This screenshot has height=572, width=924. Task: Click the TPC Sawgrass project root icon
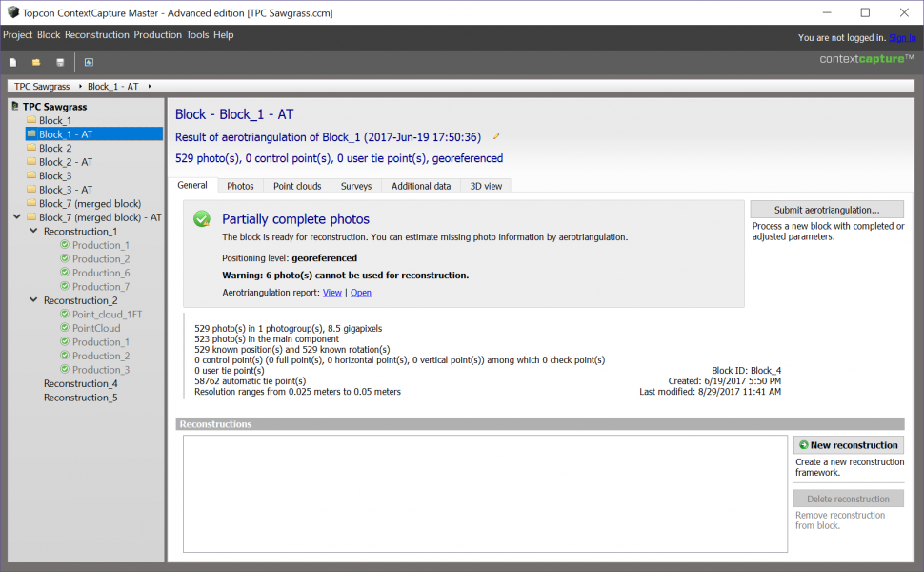15,106
